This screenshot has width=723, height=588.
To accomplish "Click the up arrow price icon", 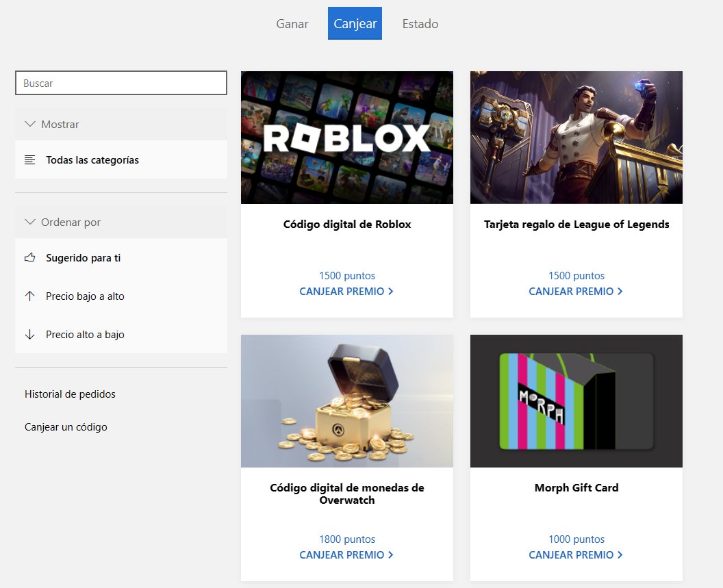I will click(29, 296).
